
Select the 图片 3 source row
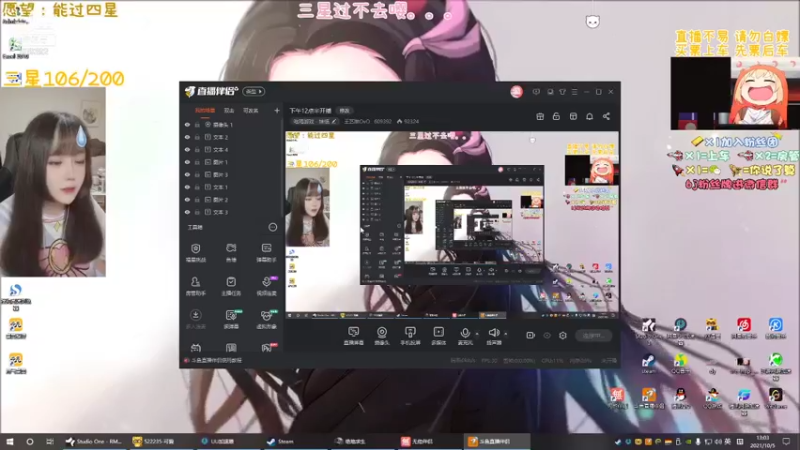(x=232, y=174)
